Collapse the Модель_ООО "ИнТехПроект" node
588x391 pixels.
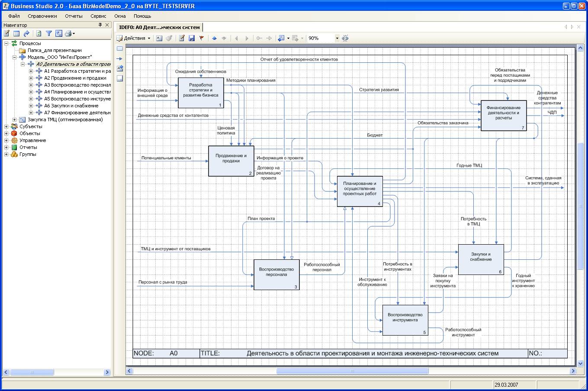(14, 57)
